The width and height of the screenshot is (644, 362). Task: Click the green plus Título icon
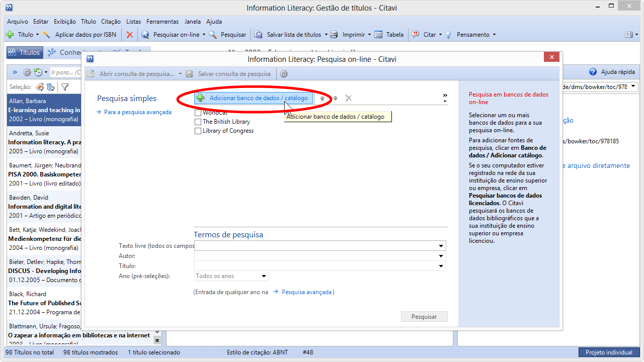10,35
